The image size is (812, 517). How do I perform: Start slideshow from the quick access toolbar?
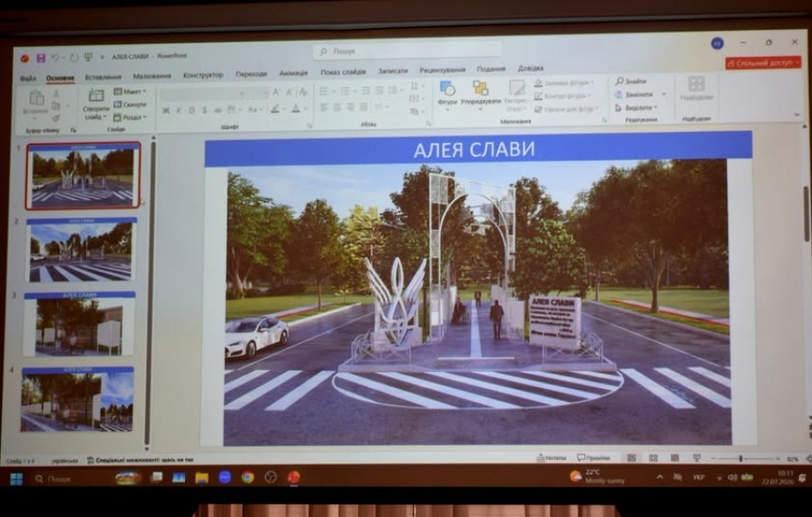coord(88,57)
